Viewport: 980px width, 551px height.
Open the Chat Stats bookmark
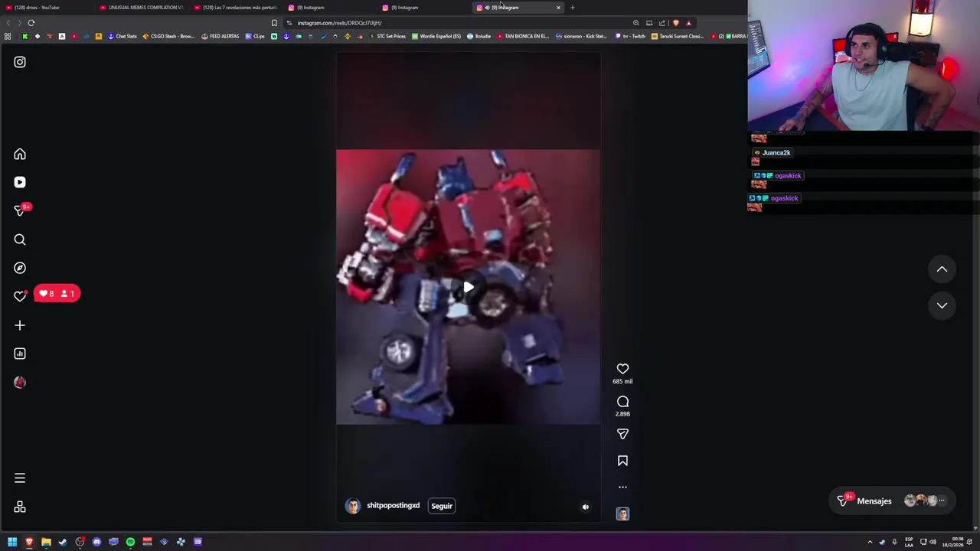click(122, 36)
